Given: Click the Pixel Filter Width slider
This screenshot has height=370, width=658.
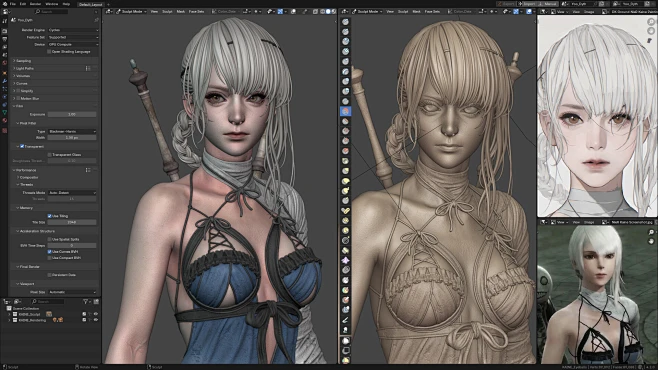Looking at the screenshot, I should [x=72, y=138].
